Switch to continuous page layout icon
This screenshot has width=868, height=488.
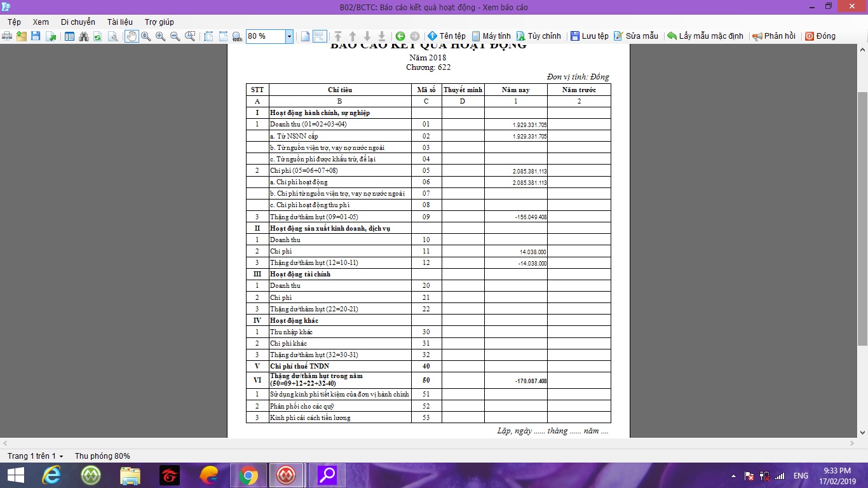click(320, 36)
